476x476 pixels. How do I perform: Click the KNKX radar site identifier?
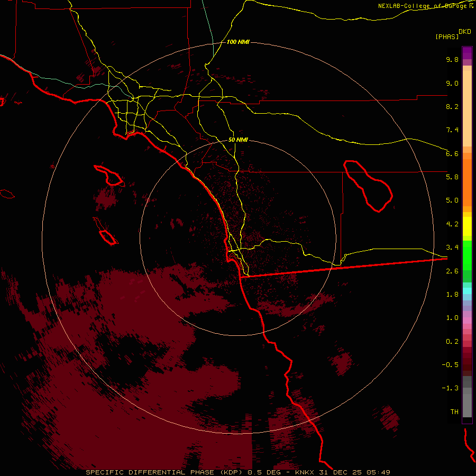click(x=305, y=472)
